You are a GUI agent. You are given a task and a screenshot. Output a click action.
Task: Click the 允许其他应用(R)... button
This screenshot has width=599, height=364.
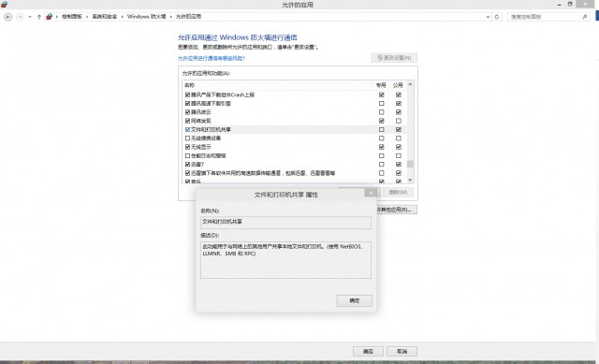(396, 210)
